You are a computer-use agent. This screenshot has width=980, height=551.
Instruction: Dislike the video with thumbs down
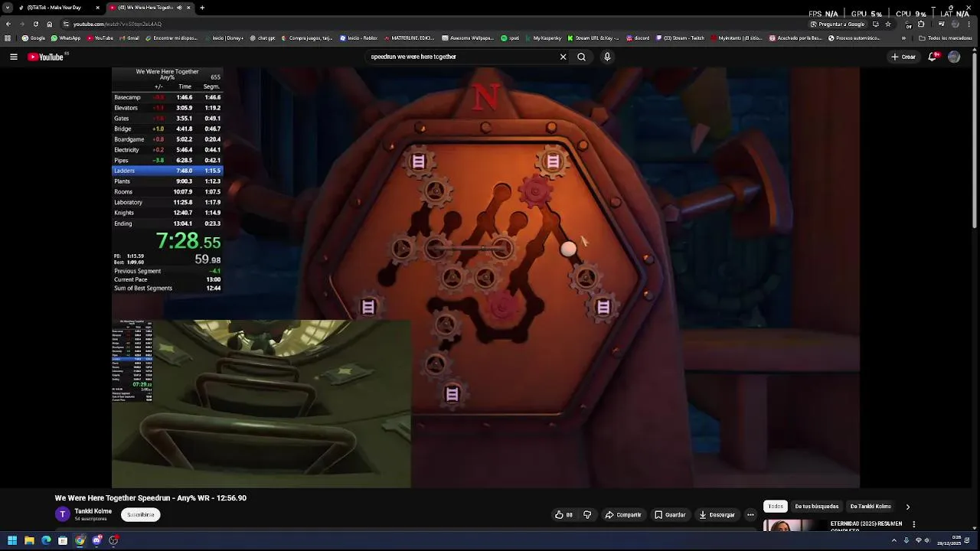(587, 515)
